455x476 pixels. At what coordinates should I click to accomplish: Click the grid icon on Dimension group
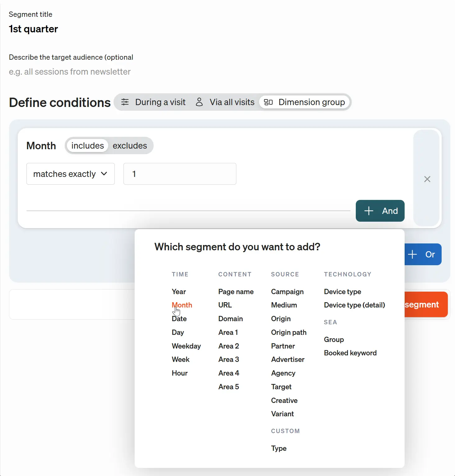point(268,102)
